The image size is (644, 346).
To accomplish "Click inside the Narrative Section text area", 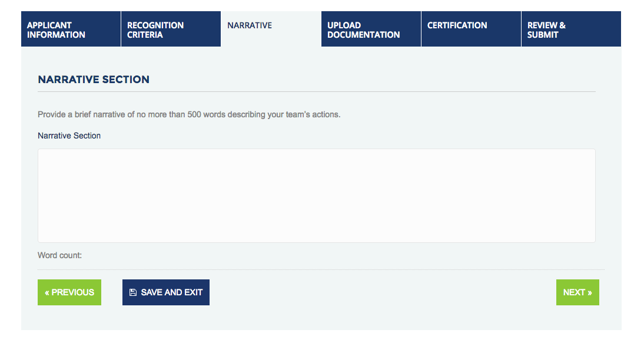I will point(317,196).
